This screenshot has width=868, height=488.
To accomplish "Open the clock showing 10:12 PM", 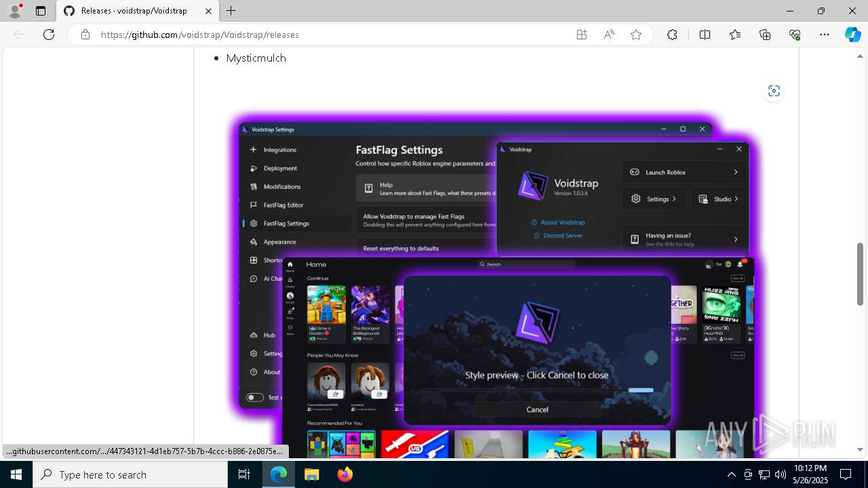I will click(810, 474).
